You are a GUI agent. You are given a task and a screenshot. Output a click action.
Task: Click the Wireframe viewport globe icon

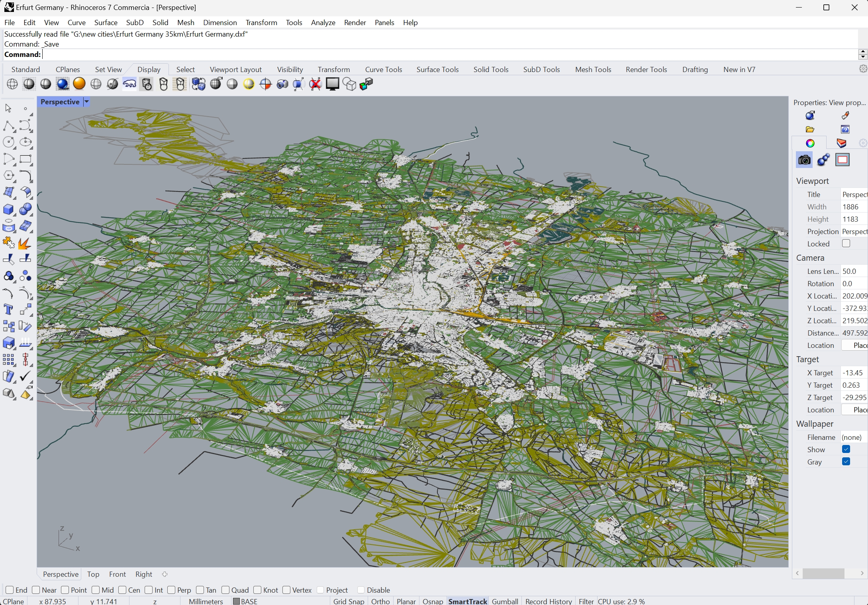coord(12,84)
